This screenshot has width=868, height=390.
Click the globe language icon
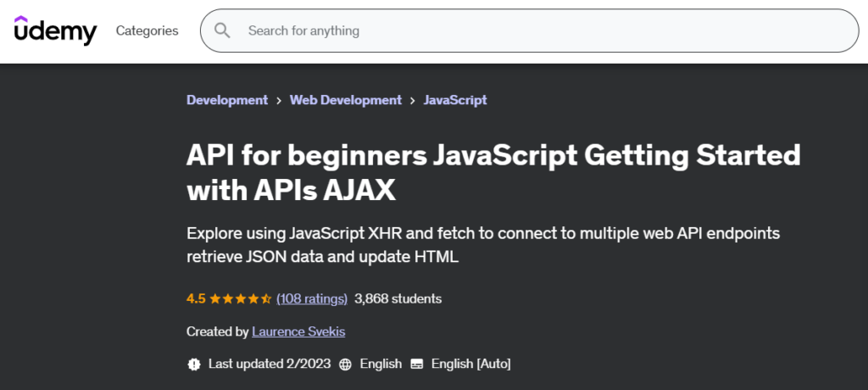coord(346,364)
